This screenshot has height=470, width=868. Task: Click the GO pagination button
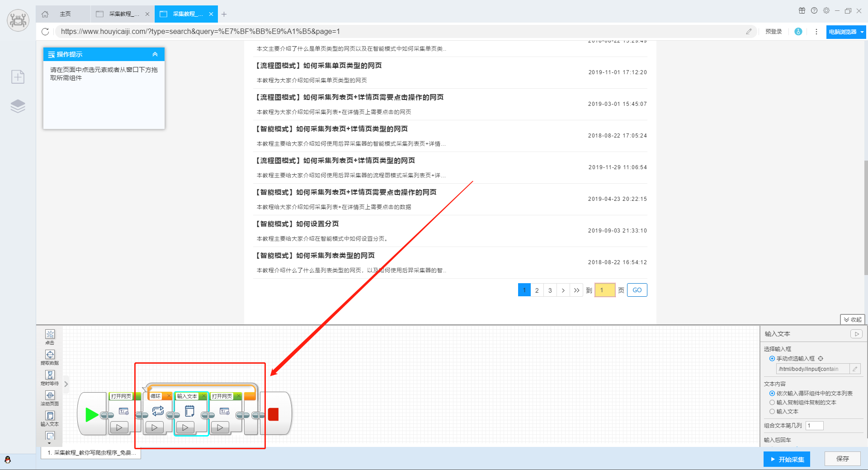pos(637,290)
